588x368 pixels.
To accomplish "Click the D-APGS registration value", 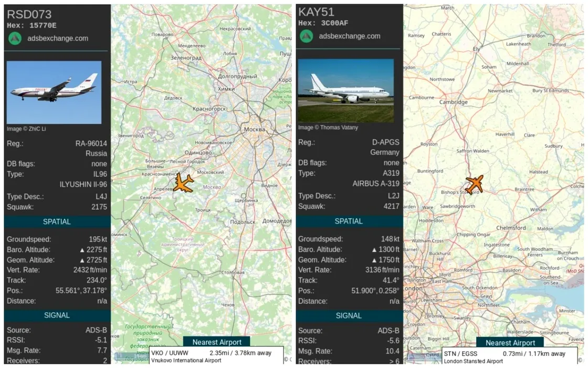I will (x=385, y=142).
